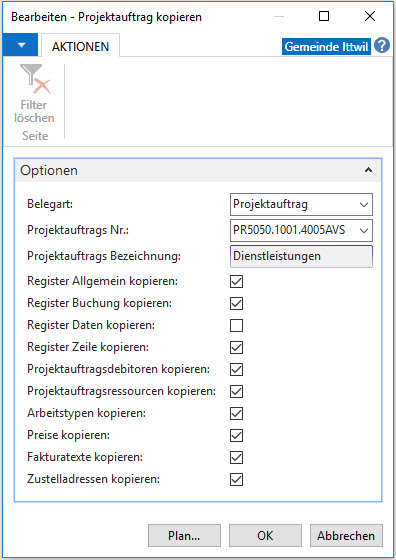Open the Belegart dropdown
Screen dimensions: 396x560
(x=301, y=205)
